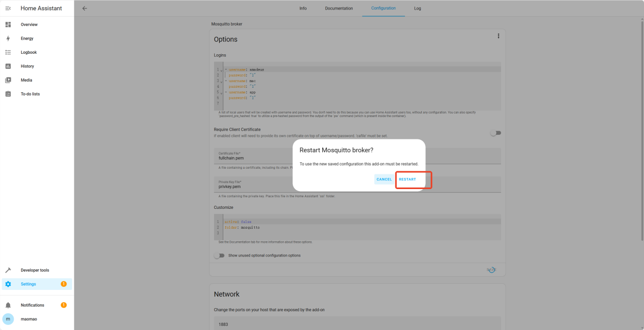Viewport: 644px width, 330px height.
Task: Click the Overview sidebar label
Action: coord(29,24)
